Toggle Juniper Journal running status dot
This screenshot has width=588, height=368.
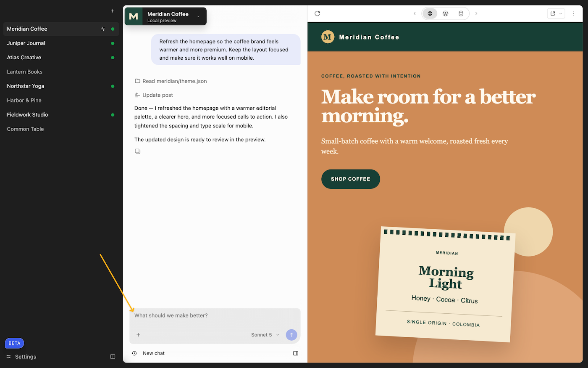pos(113,43)
